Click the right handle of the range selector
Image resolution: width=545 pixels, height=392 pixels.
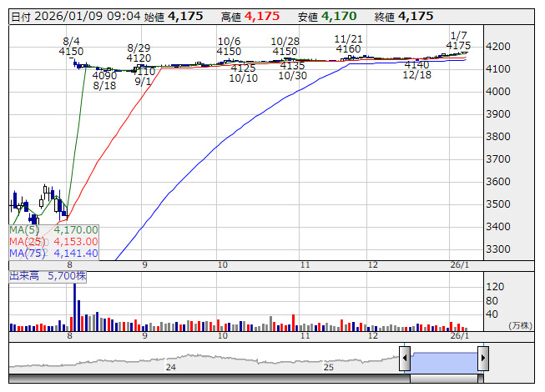pos(482,359)
